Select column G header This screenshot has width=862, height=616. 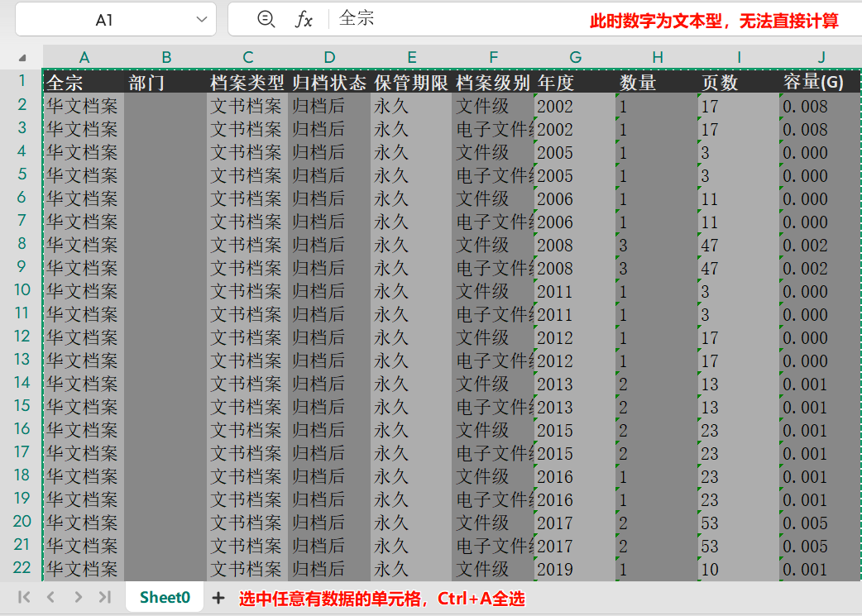[x=575, y=57]
